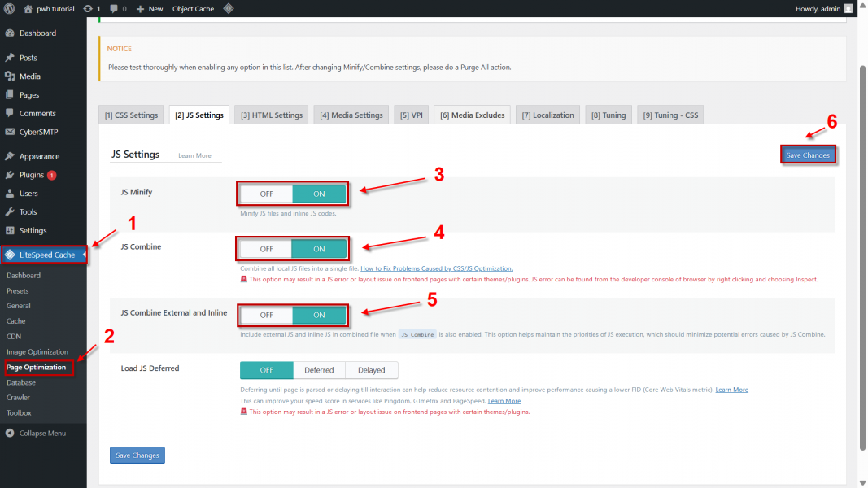Open the comments bubble icon in admin bar
868x488 pixels.
tap(113, 8)
